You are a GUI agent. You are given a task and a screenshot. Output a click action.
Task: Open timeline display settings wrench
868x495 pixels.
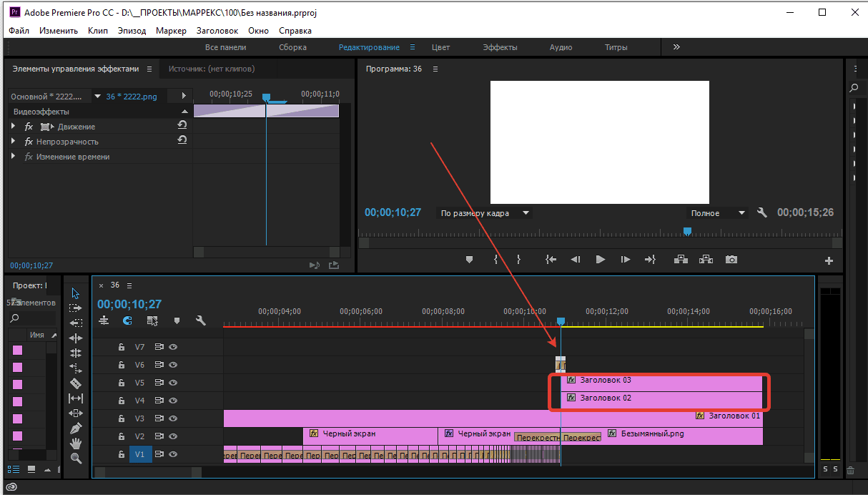click(x=201, y=321)
